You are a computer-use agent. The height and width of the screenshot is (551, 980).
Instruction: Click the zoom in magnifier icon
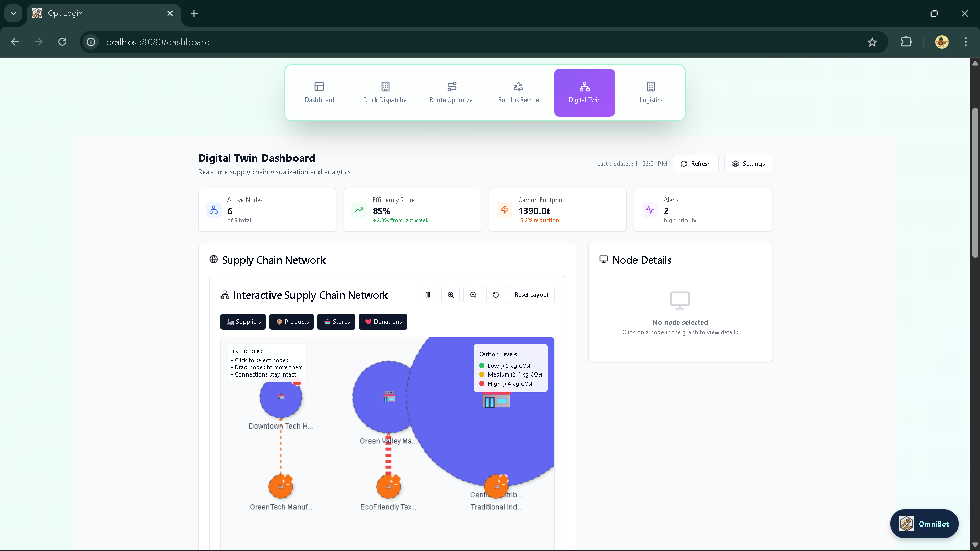click(x=450, y=295)
